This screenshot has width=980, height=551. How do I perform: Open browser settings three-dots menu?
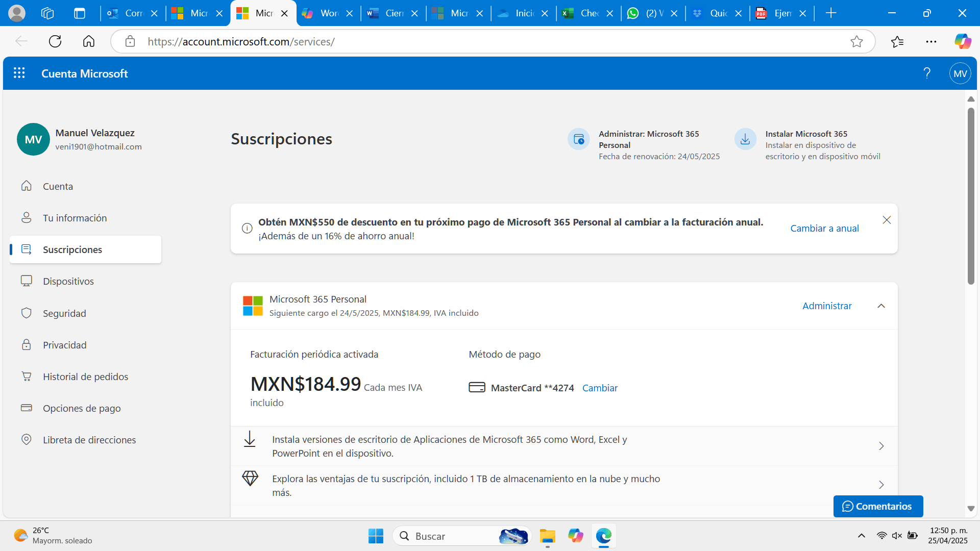click(931, 41)
